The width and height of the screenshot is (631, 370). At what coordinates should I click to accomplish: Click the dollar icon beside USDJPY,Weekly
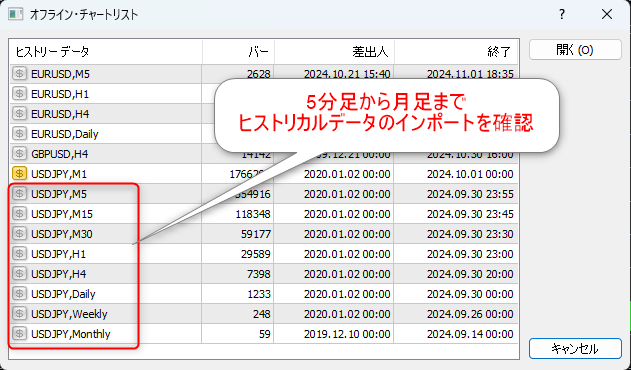coord(19,313)
